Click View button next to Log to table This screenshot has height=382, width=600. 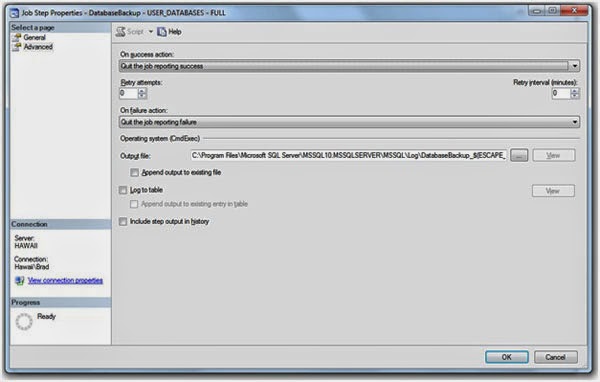pos(553,191)
